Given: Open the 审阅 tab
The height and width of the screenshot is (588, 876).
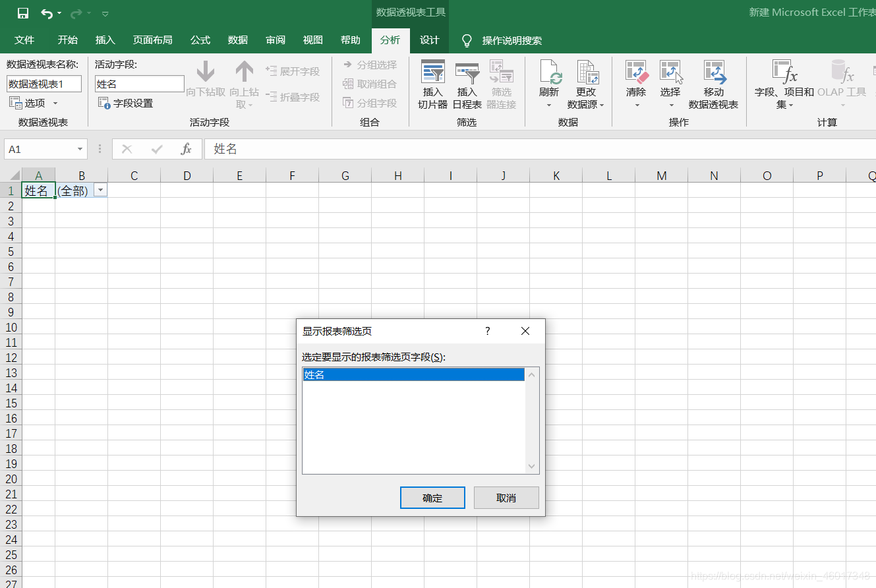Looking at the screenshot, I should [275, 40].
